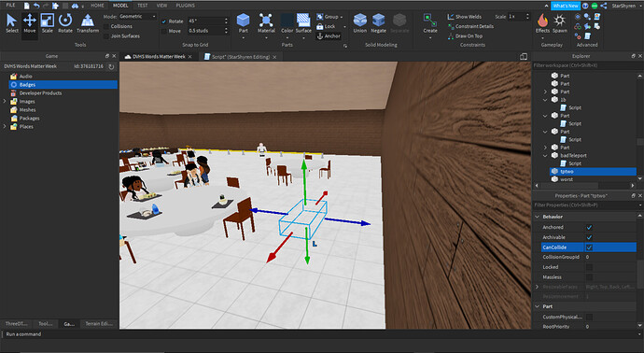The width and height of the screenshot is (644, 353).
Task: Enable the Move snap checkbox
Action: tap(164, 31)
